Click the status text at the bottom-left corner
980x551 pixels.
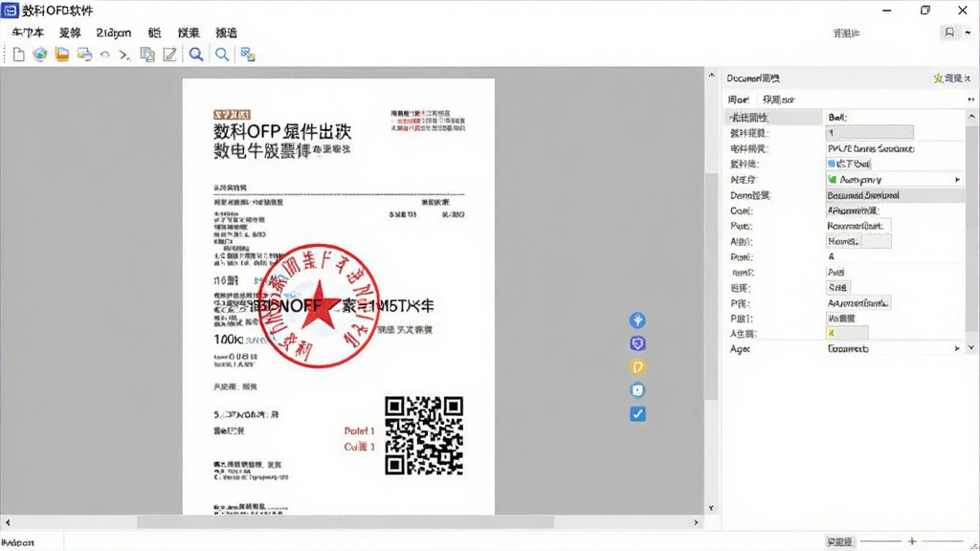[x=18, y=542]
